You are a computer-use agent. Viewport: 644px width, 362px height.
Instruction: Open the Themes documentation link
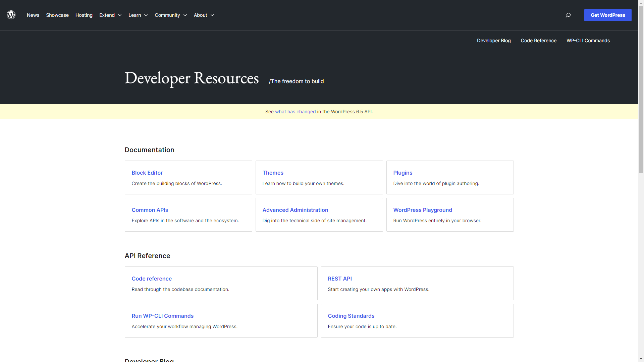(x=273, y=173)
